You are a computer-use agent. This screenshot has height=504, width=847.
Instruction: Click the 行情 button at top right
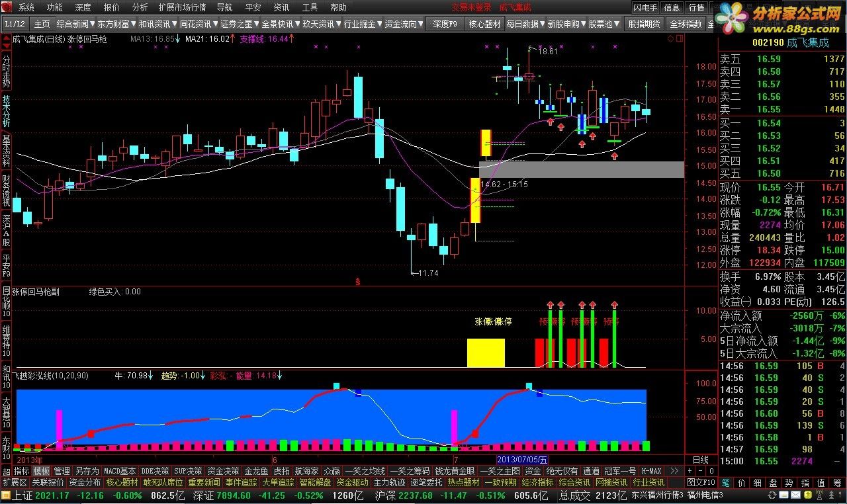pos(697,8)
